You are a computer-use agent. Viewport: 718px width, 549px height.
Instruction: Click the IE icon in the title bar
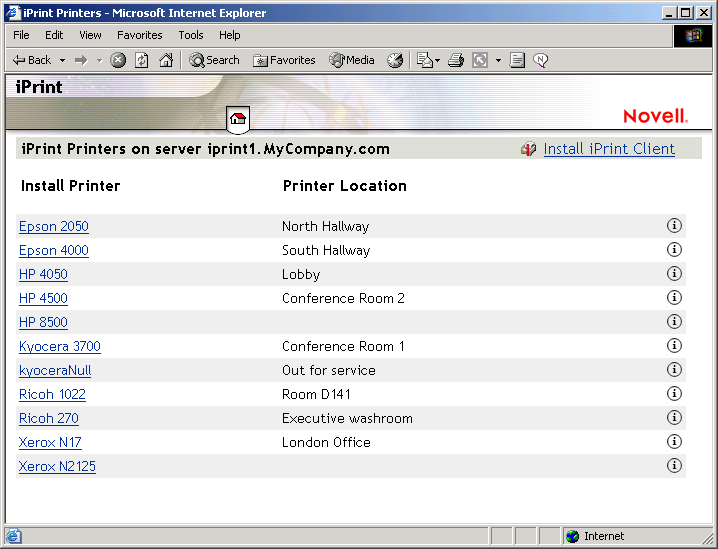coord(13,12)
